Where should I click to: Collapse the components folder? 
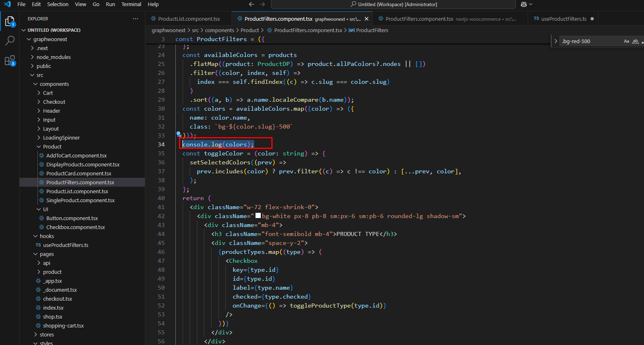[x=54, y=84]
